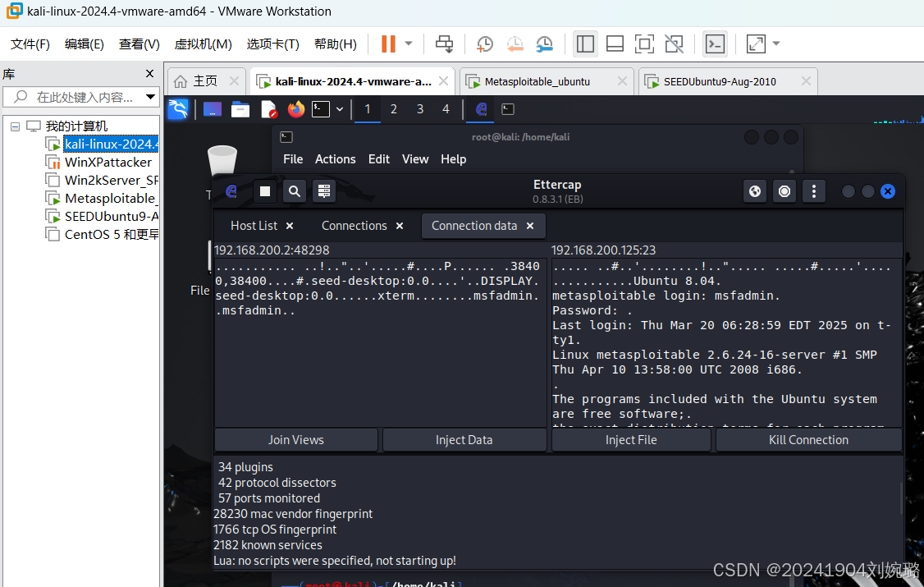Open the 查看(V) menu
Image resolution: width=924 pixels, height=587 pixels.
139,44
